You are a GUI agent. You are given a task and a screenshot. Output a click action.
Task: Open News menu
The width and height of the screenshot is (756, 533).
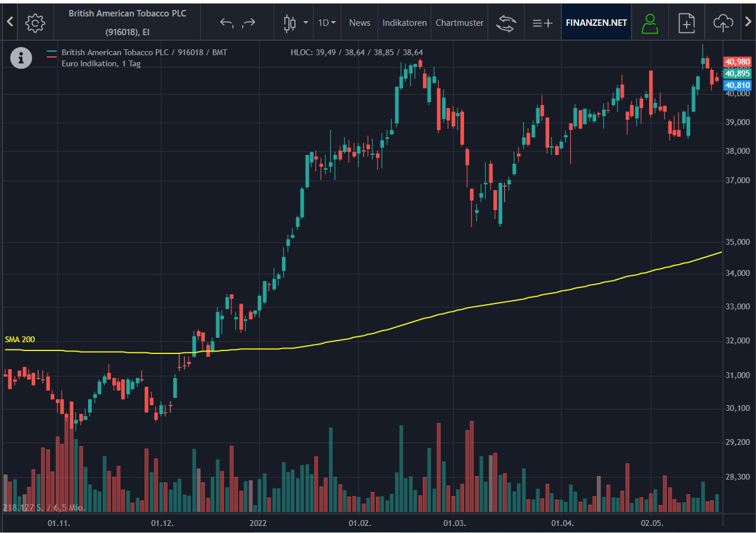coord(359,23)
